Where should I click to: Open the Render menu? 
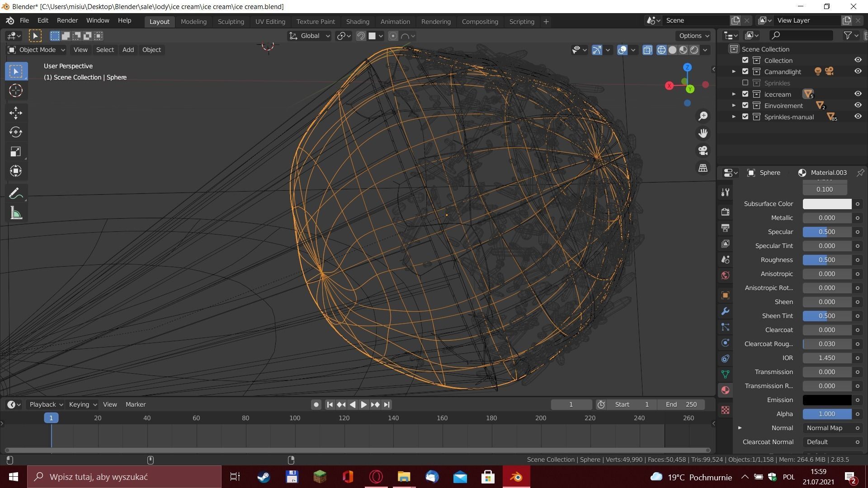coord(67,20)
